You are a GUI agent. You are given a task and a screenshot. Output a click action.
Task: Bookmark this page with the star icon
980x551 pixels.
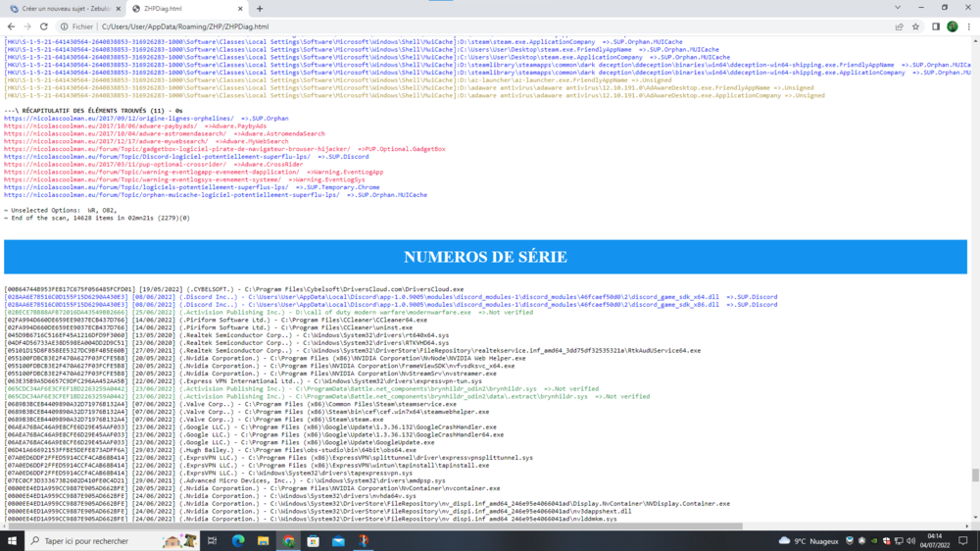pyautogui.click(x=915, y=26)
